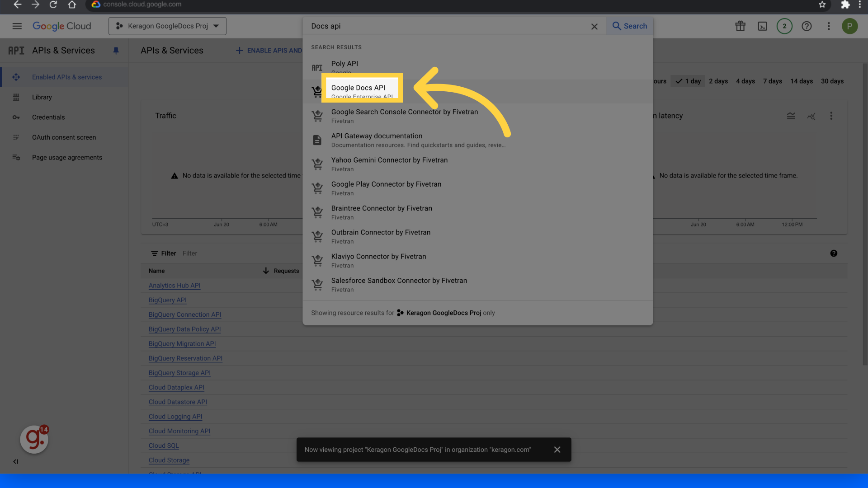868x488 pixels.
Task: Open Library in the sidebar
Action: [x=64, y=97]
